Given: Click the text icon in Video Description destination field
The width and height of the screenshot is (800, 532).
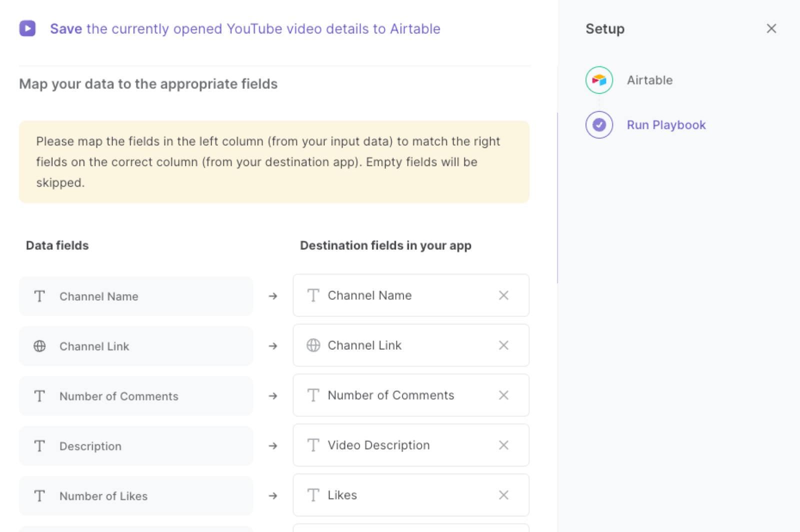Looking at the screenshot, I should (313, 445).
